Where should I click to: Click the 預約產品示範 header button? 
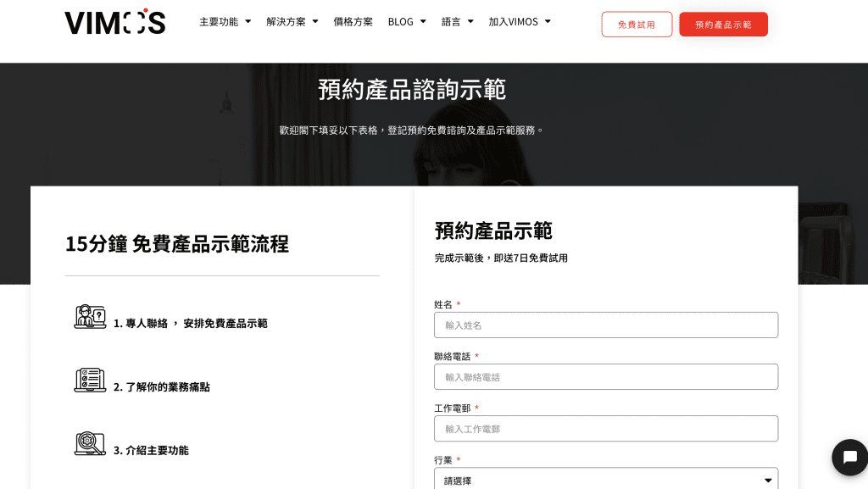tap(723, 25)
